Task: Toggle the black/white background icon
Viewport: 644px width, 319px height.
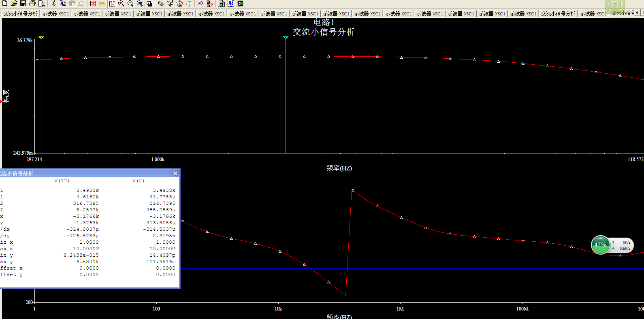Action: coord(149,4)
